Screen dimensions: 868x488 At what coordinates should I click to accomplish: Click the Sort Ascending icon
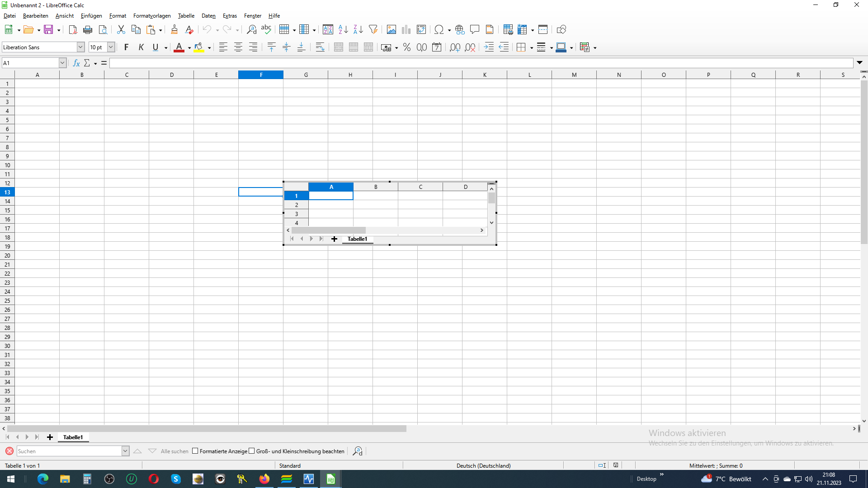pyautogui.click(x=343, y=30)
